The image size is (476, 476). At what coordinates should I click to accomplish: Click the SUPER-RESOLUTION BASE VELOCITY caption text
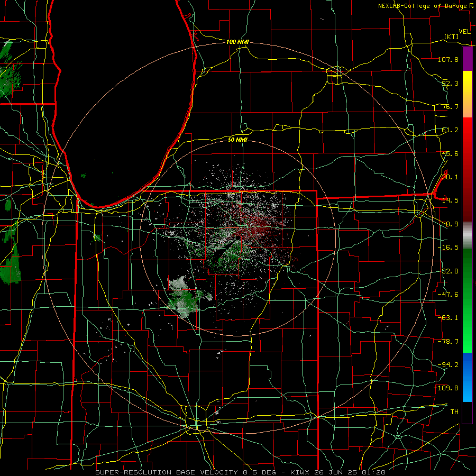(168, 472)
